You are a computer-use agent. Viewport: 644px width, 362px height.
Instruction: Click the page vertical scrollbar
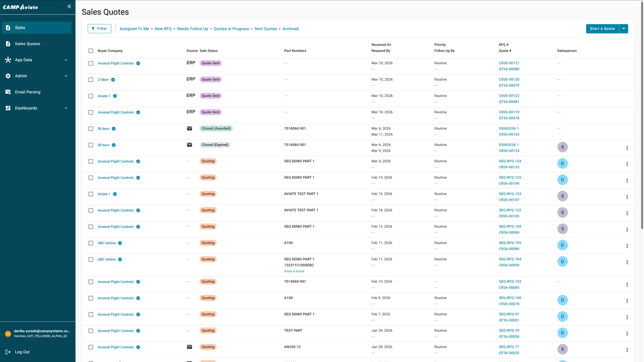click(x=642, y=116)
